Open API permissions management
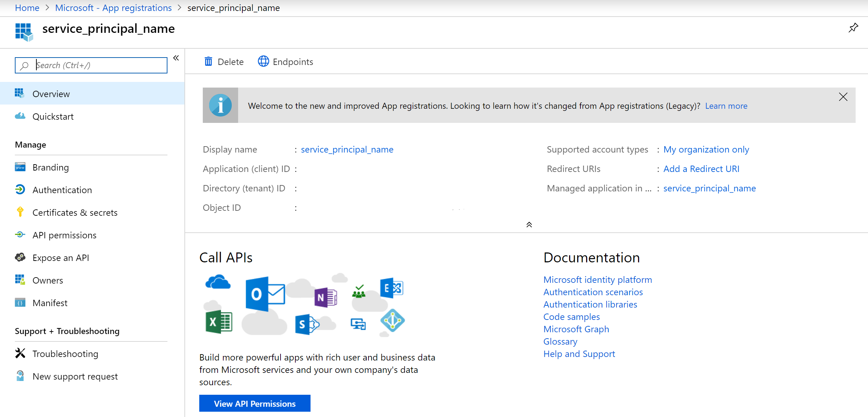The image size is (868, 417). (64, 234)
